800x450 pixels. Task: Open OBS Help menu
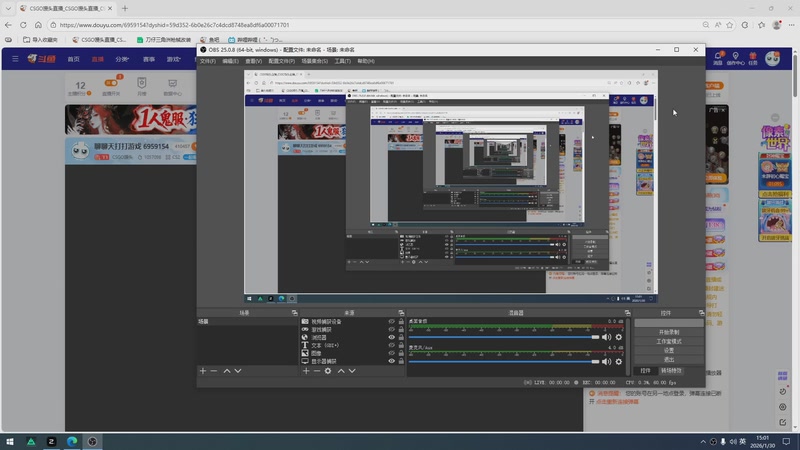(x=366, y=61)
